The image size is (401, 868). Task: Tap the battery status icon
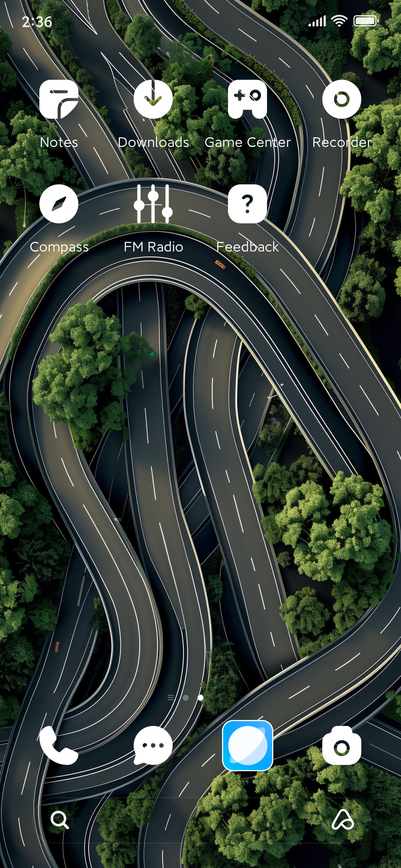(366, 21)
